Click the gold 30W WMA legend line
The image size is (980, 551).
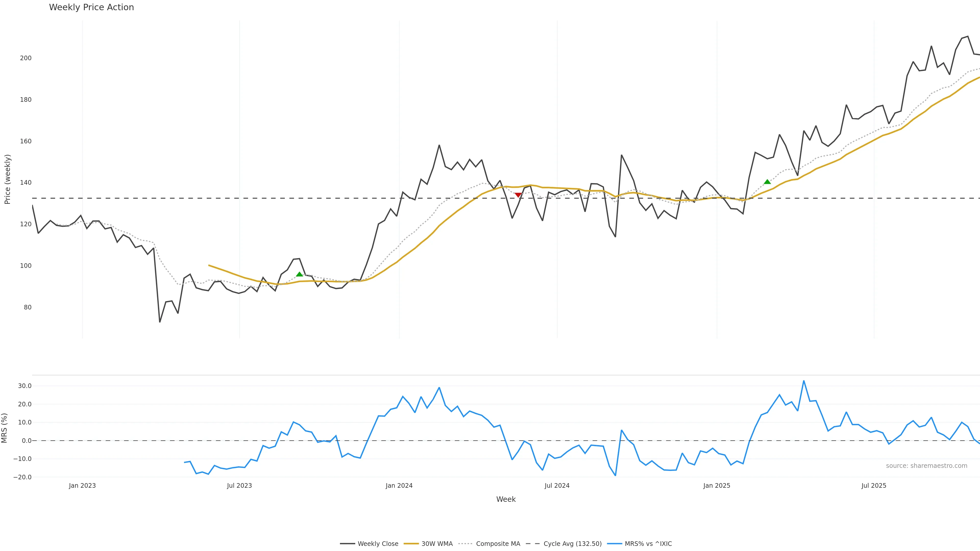[411, 544]
